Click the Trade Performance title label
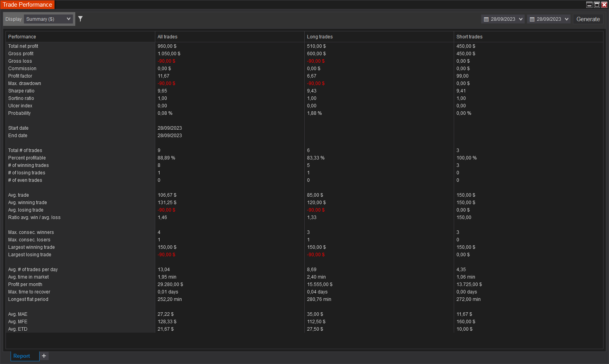609x364 pixels. pyautogui.click(x=27, y=5)
